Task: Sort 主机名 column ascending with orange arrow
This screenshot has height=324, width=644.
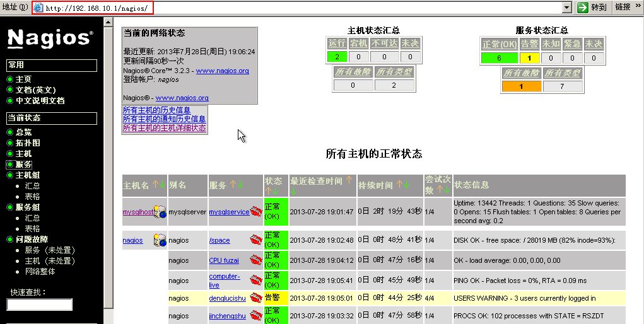Action: (x=155, y=185)
